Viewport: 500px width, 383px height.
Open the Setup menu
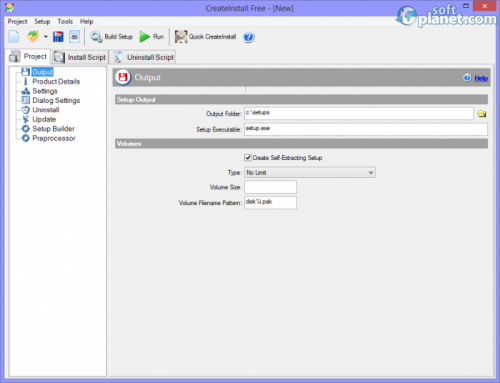pyautogui.click(x=42, y=21)
